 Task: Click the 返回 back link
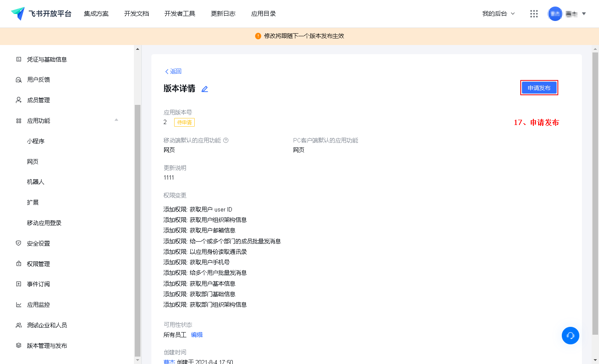coord(173,71)
